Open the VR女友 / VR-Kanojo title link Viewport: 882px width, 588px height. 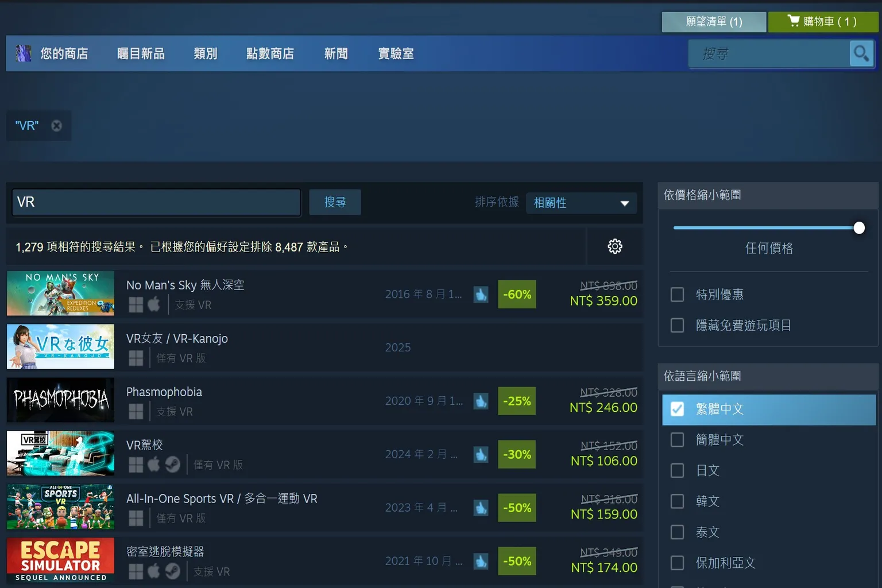coord(177,338)
